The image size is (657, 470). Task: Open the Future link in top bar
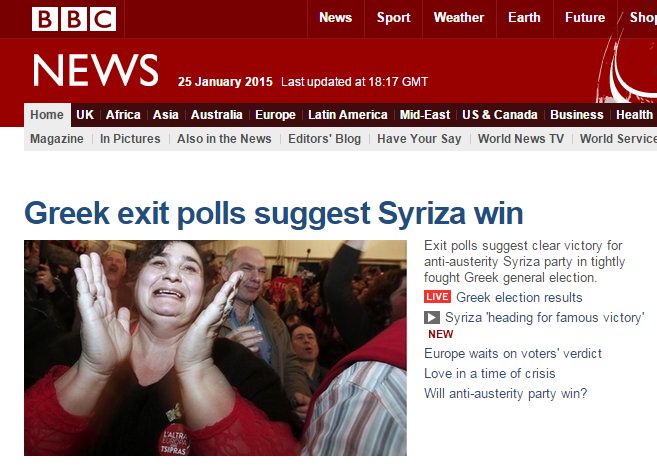coord(585,18)
